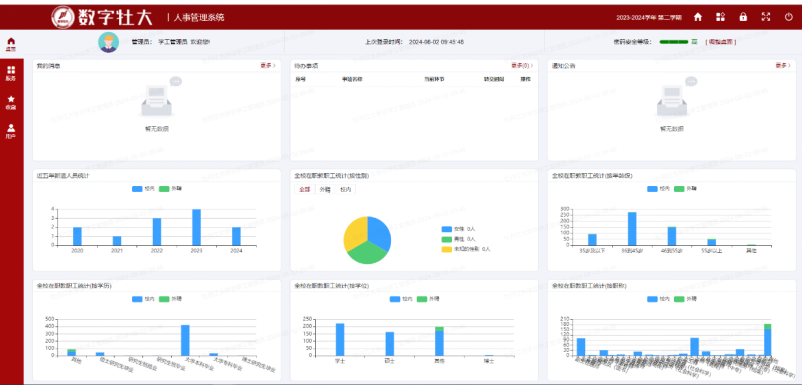This screenshot has width=802, height=385.
Task: Open the 用户 user icon in sidebar
Action: (11, 131)
